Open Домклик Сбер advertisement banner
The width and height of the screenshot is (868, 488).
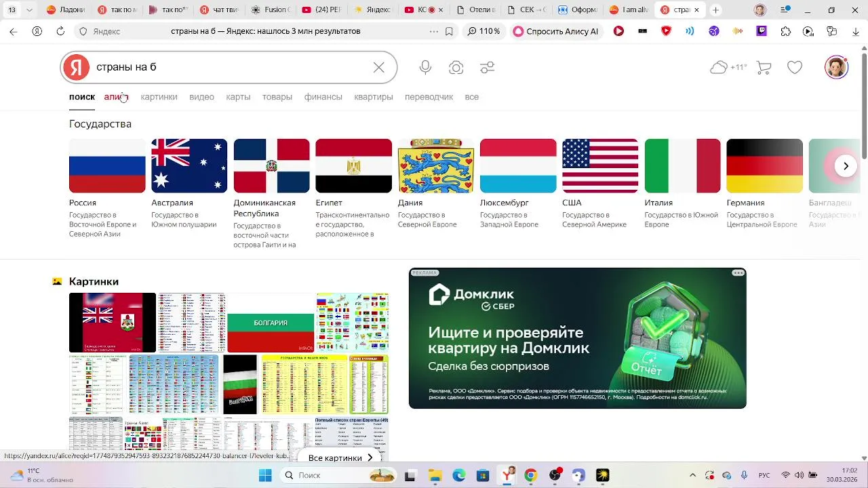pos(578,338)
